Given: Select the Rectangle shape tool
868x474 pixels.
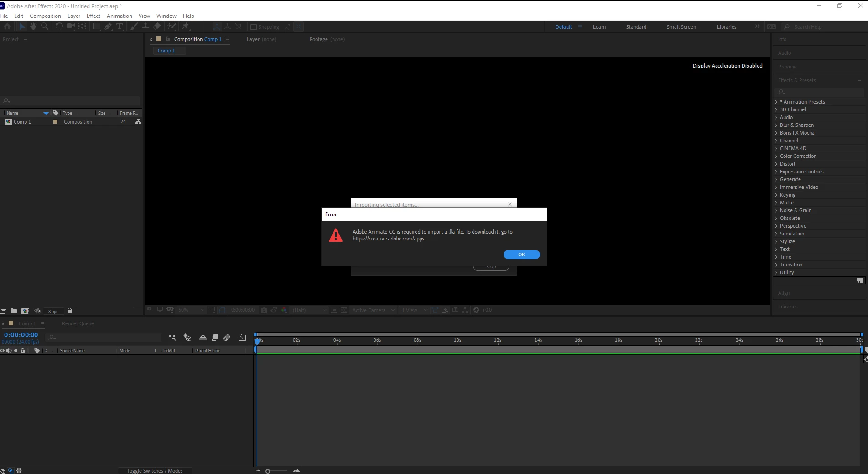Looking at the screenshot, I should coord(97,26).
